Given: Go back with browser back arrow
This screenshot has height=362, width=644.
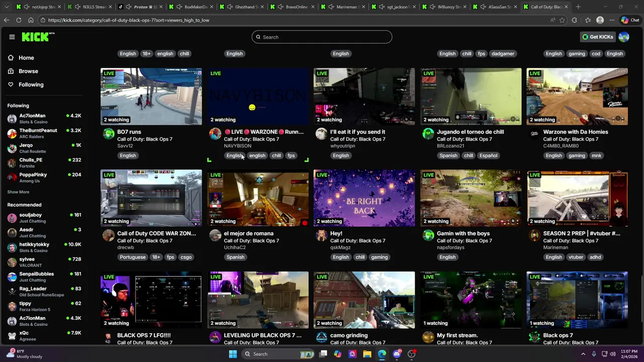Looking at the screenshot, I should coord(7,20).
